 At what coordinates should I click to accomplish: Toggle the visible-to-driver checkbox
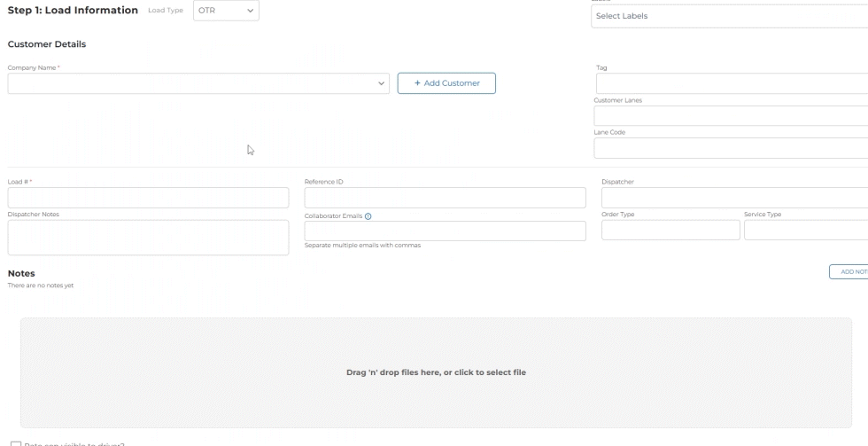click(15, 443)
